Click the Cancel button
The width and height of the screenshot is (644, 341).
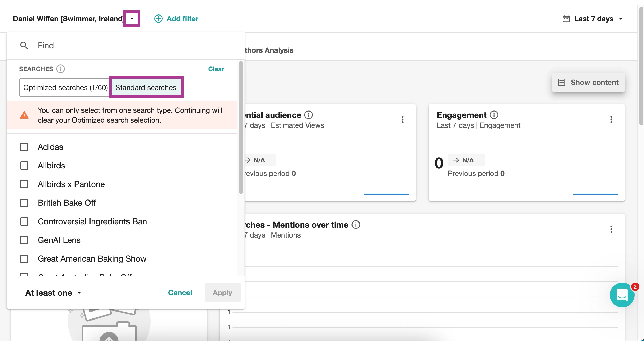(x=180, y=293)
